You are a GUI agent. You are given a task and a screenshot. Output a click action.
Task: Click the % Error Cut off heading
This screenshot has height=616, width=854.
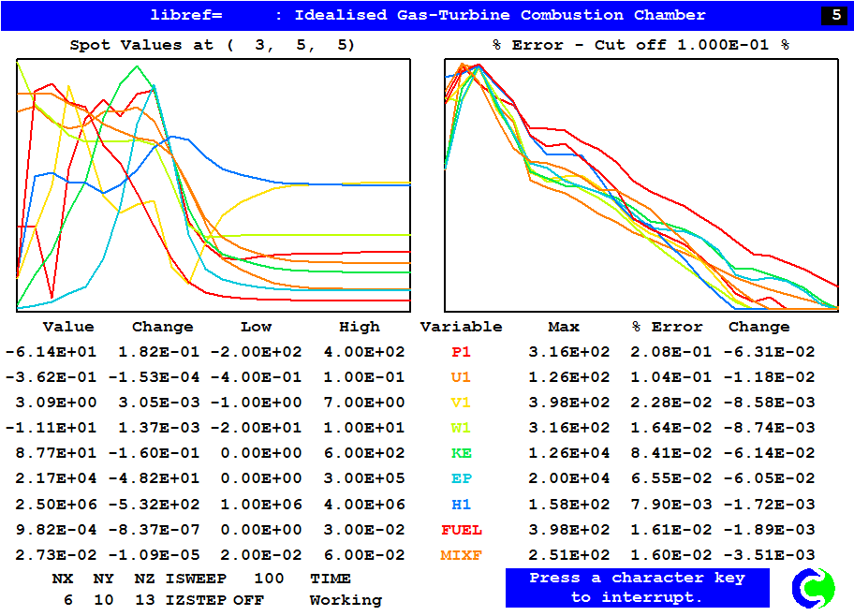coord(641,45)
